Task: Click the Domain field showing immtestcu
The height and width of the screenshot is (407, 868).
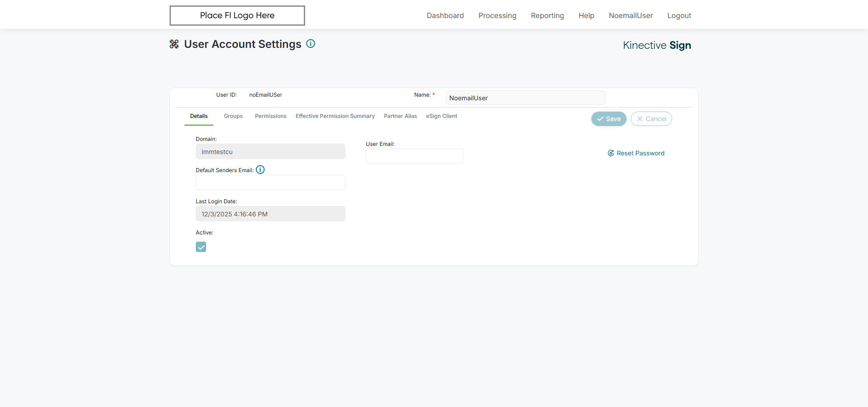Action: pyautogui.click(x=270, y=151)
